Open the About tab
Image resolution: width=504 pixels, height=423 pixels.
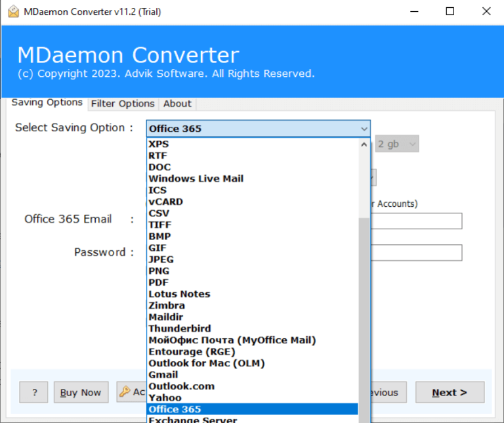pyautogui.click(x=177, y=104)
